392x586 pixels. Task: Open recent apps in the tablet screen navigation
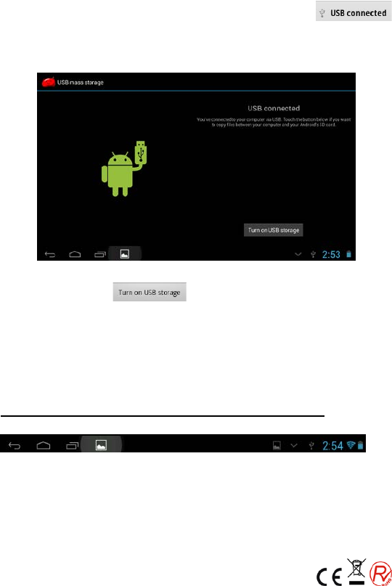click(99, 254)
